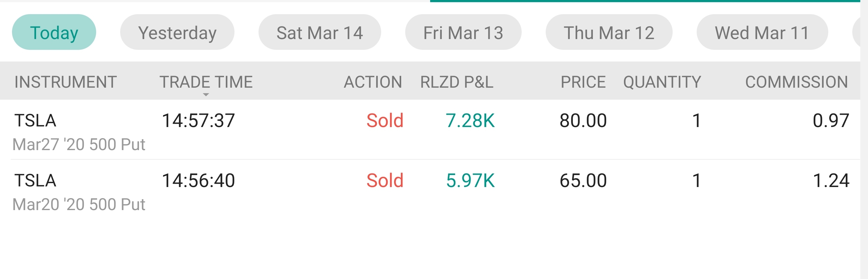Select the Wed Mar 11 filter
Viewport: 868px width, 279px height.
762,33
